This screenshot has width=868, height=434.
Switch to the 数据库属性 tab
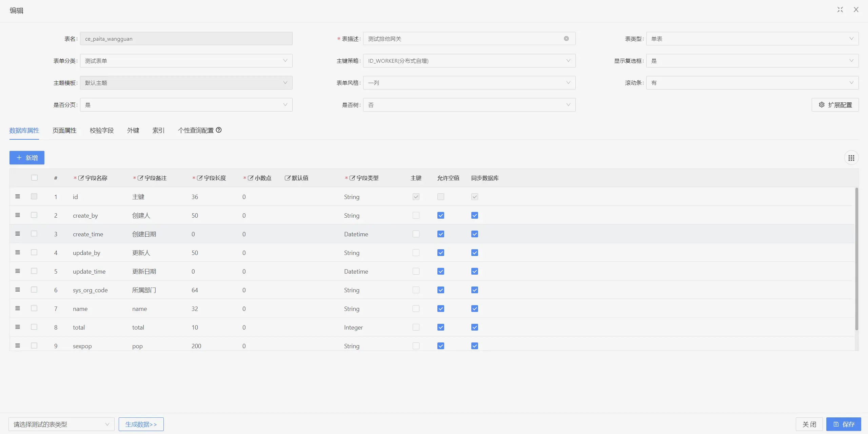(x=24, y=131)
